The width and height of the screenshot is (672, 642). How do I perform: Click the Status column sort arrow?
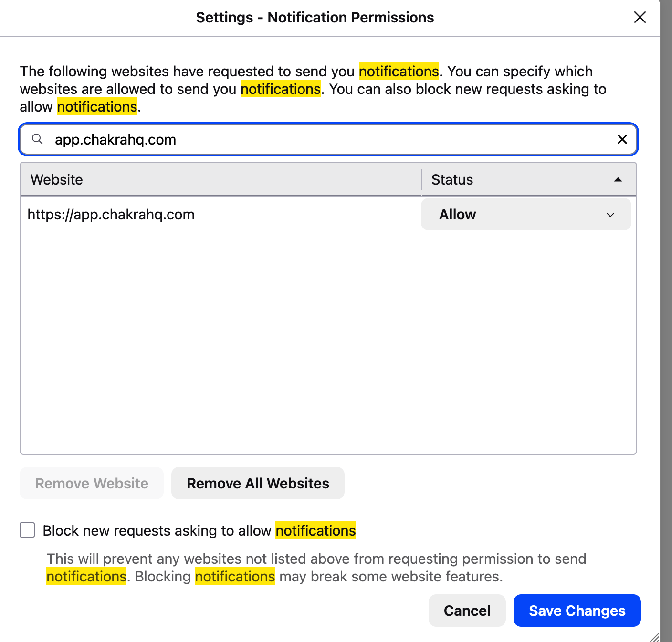pyautogui.click(x=618, y=180)
